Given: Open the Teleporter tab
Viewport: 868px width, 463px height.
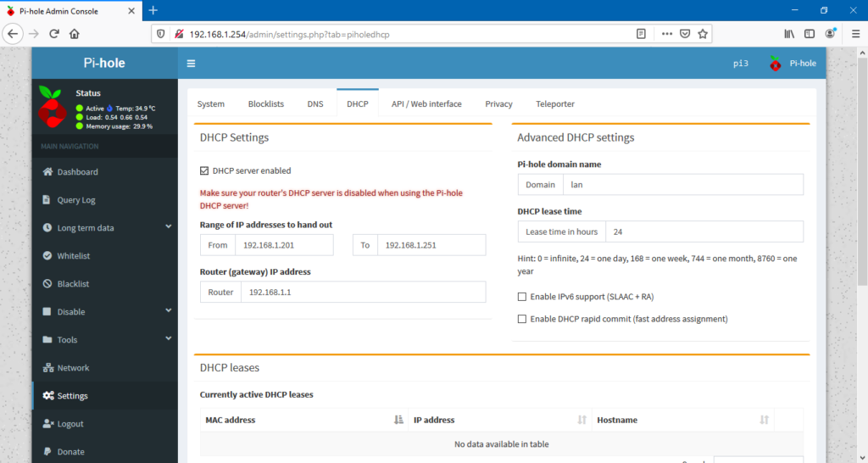Looking at the screenshot, I should coord(555,103).
